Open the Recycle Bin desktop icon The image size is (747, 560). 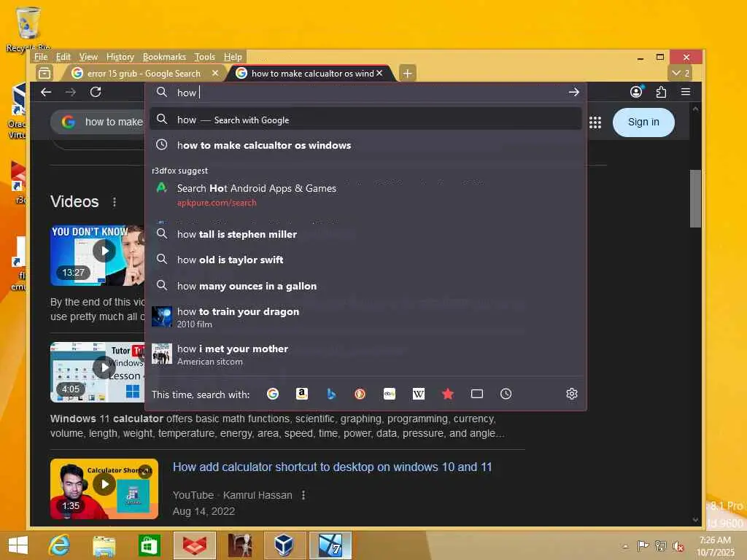point(28,29)
